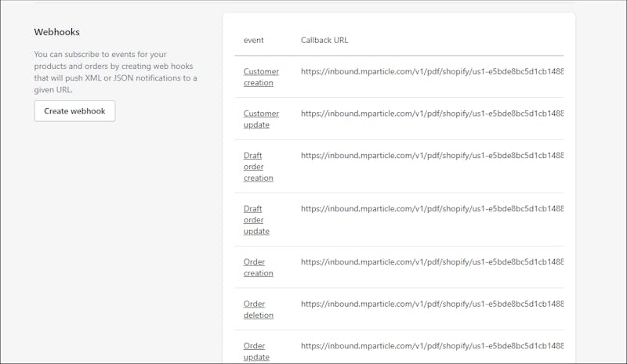Open the Order update webhook link

256,351
